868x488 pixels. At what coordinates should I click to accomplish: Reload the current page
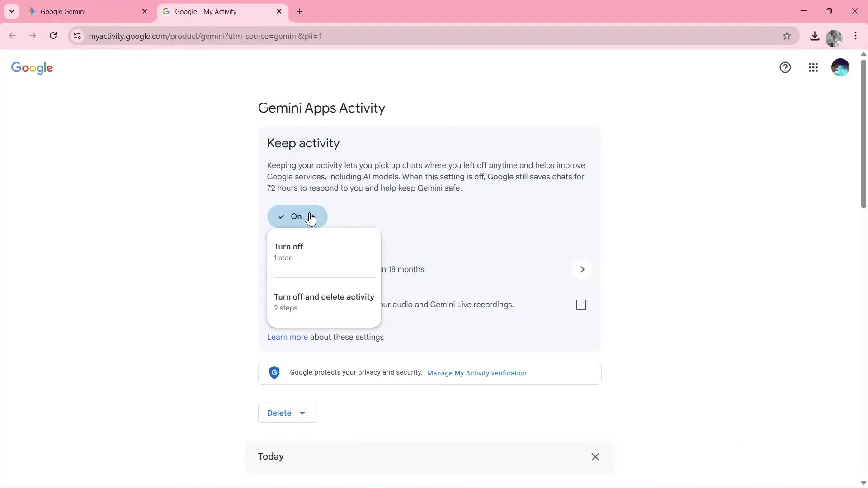(53, 36)
